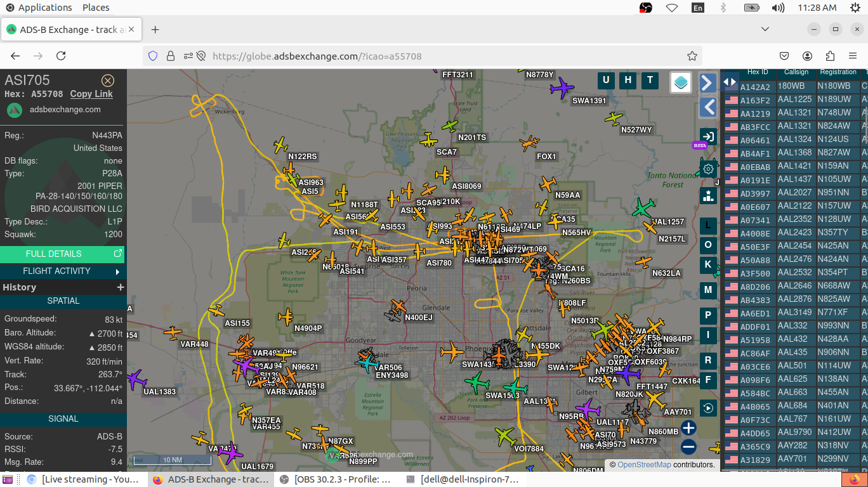Zoom in on the map
Image resolution: width=868 pixels, height=487 pixels.
point(688,428)
